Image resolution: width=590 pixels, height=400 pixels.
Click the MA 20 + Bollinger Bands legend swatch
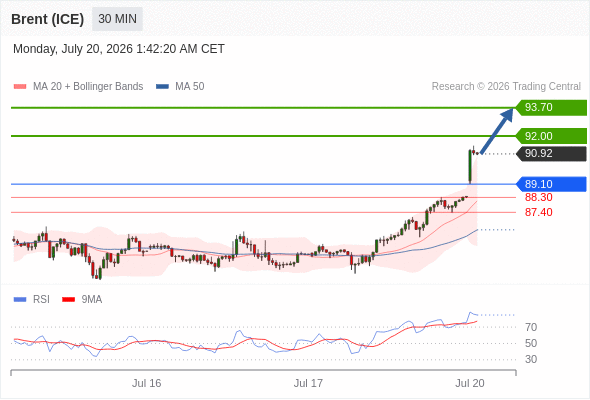[20, 87]
